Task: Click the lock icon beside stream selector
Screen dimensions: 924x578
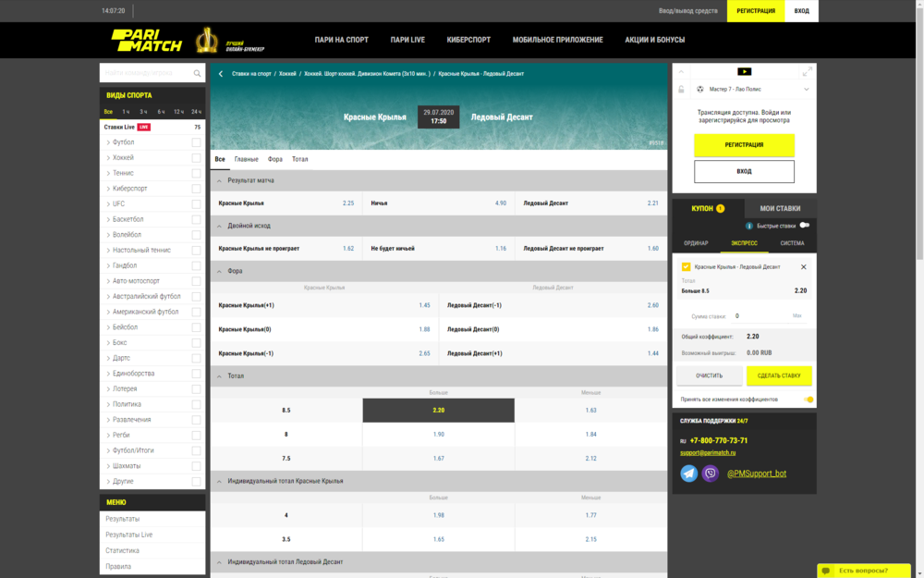Action: [x=681, y=89]
